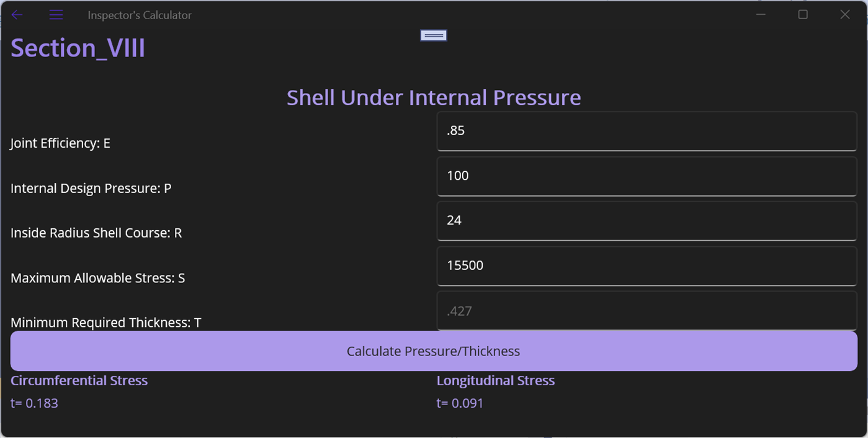
Task: Focus the Inside Radius Shell Course field
Action: tap(647, 221)
